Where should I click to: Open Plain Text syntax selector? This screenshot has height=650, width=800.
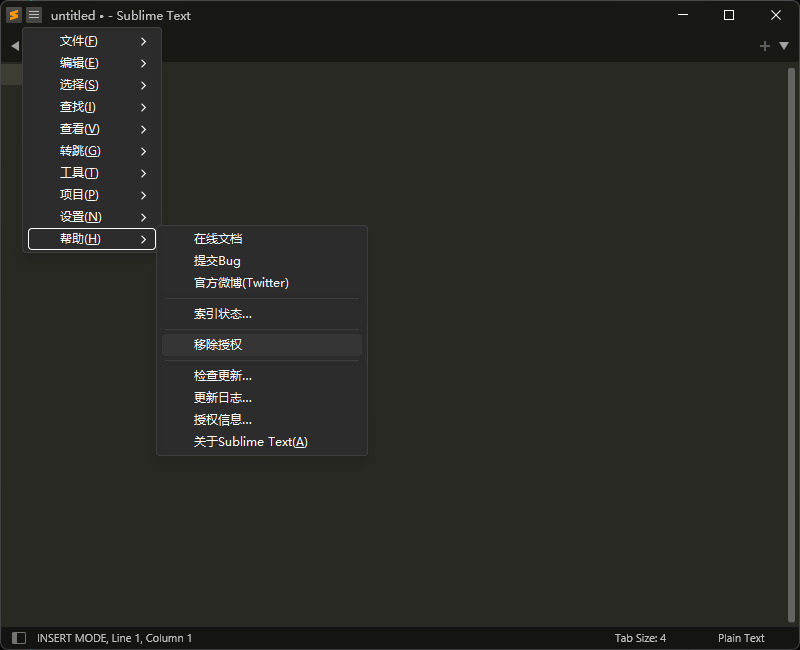point(741,638)
